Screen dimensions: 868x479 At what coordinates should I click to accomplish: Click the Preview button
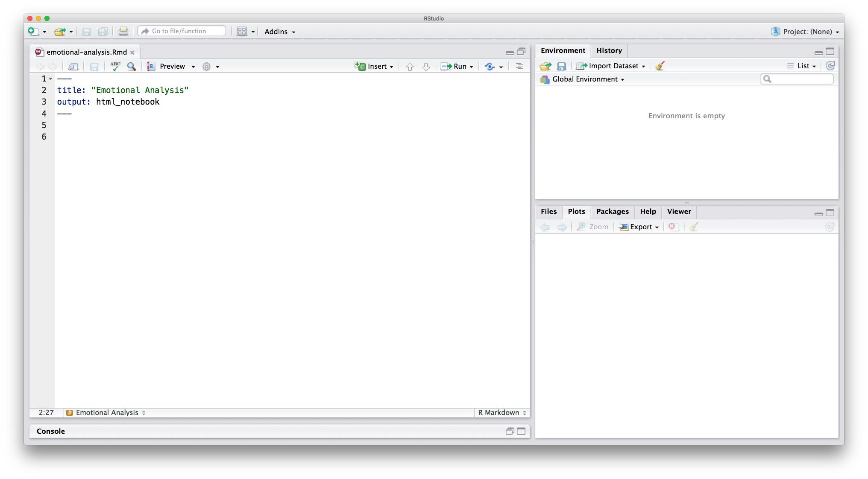click(x=172, y=66)
